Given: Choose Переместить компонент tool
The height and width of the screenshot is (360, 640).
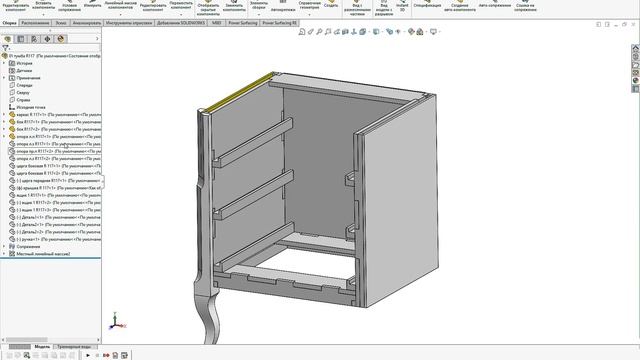Looking at the screenshot, I should pyautogui.click(x=181, y=5).
